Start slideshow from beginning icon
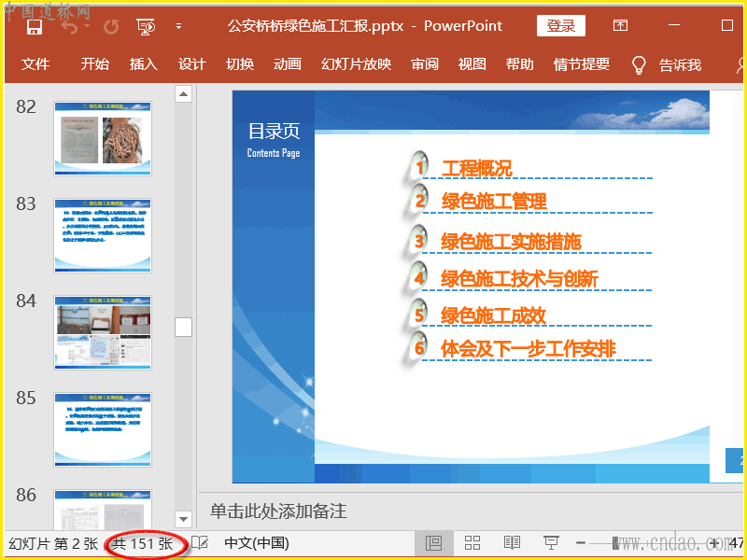747x560 pixels. [x=146, y=27]
